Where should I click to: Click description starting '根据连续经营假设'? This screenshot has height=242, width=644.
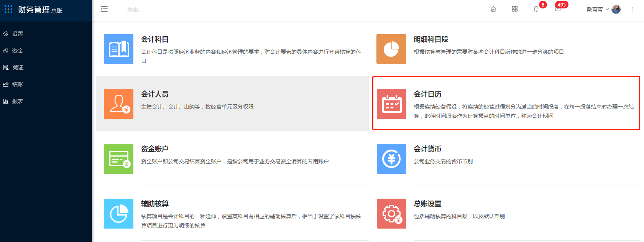click(x=524, y=111)
